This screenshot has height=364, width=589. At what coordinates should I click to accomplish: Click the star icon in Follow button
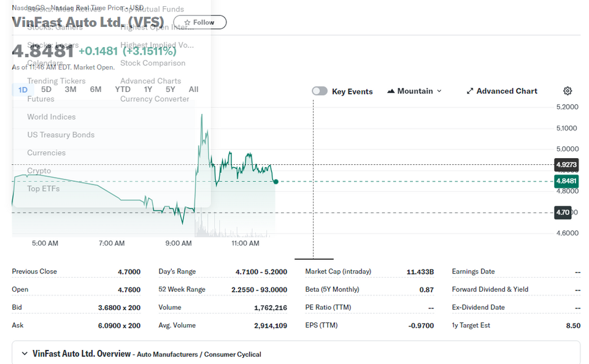[x=188, y=23]
